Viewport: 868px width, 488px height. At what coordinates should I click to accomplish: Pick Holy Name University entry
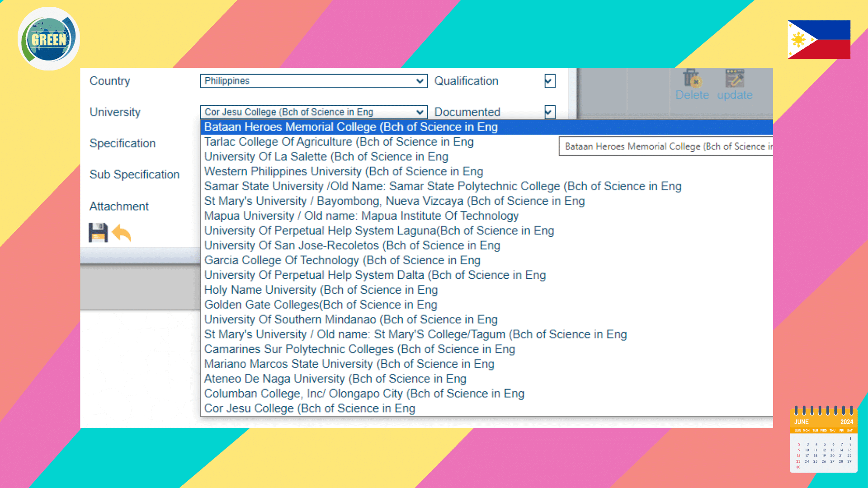321,290
